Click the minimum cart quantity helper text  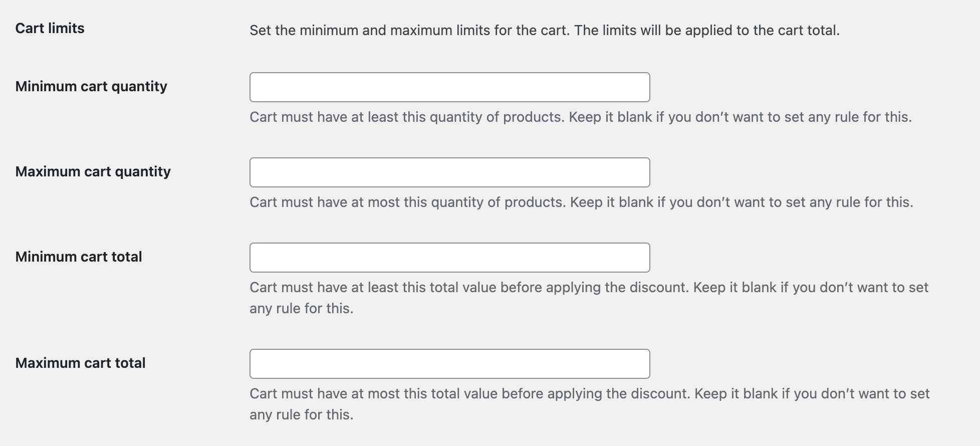(x=581, y=117)
